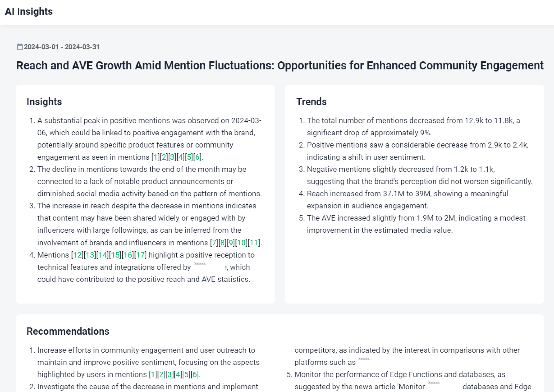Screen dimensions: 554x392
Task: Open citation [7] in the Insights list
Action: tap(214, 243)
